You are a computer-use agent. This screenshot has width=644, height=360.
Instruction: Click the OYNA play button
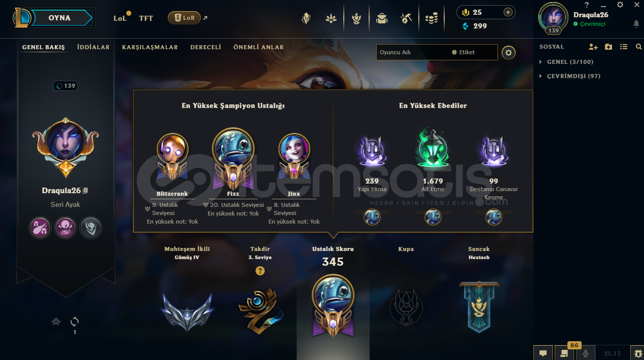pos(60,18)
